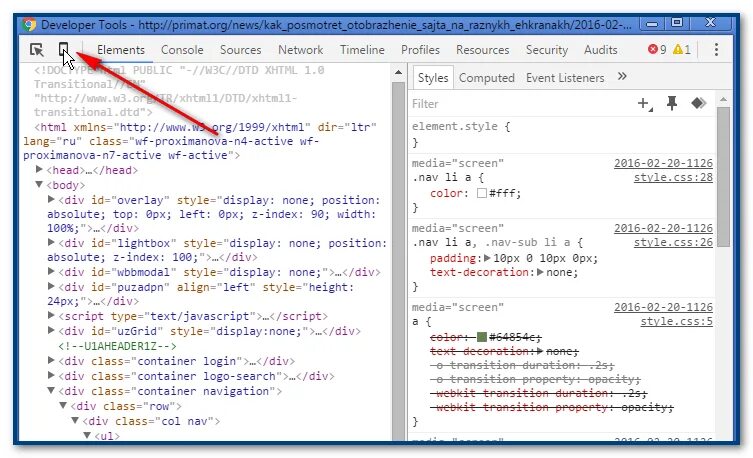The height and width of the screenshot is (458, 753).
Task: Open the style.css:26 source link
Action: coord(673,242)
